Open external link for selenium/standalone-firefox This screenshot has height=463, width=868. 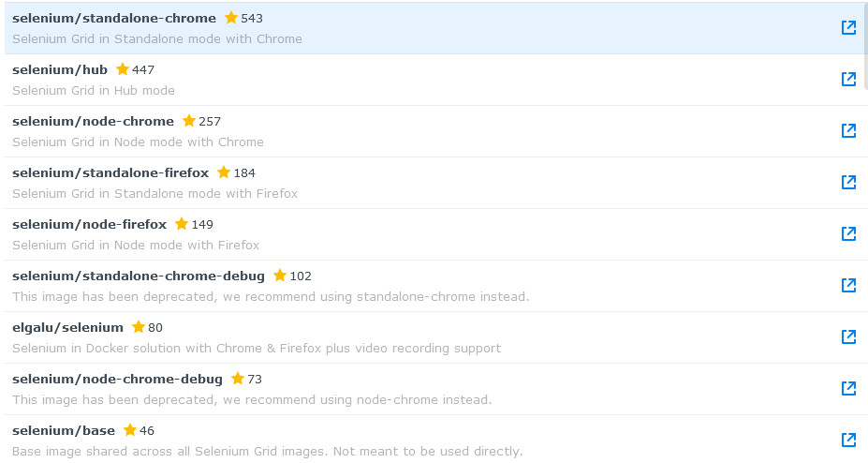848,182
